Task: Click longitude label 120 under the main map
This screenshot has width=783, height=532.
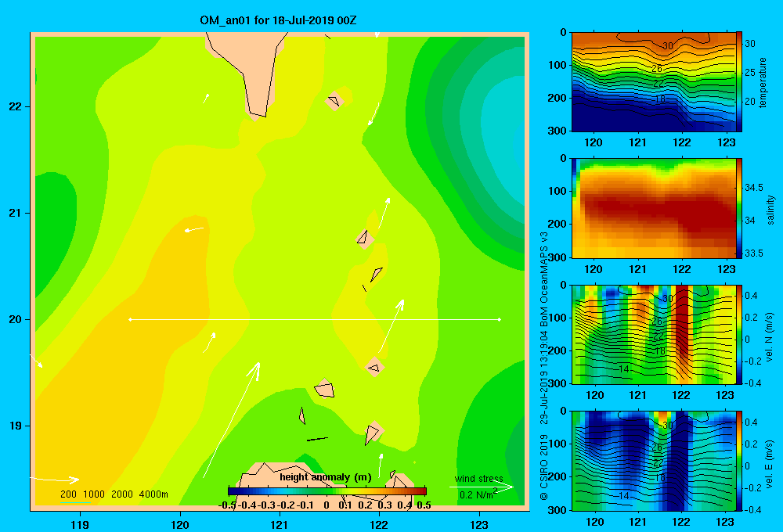Action: [x=180, y=524]
